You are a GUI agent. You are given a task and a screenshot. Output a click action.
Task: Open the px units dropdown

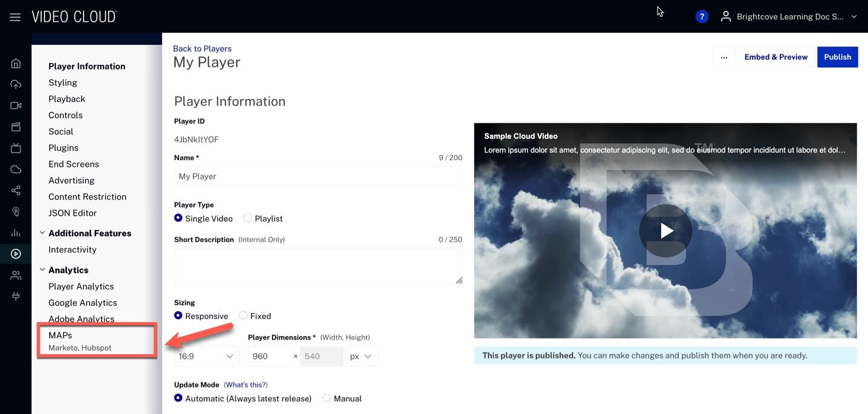tap(361, 357)
